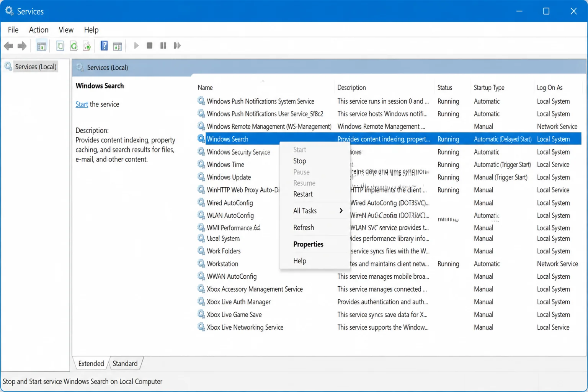Viewport: 588px width, 392px height.
Task: Select the Xbox Accessory Management Service row
Action: (x=389, y=289)
